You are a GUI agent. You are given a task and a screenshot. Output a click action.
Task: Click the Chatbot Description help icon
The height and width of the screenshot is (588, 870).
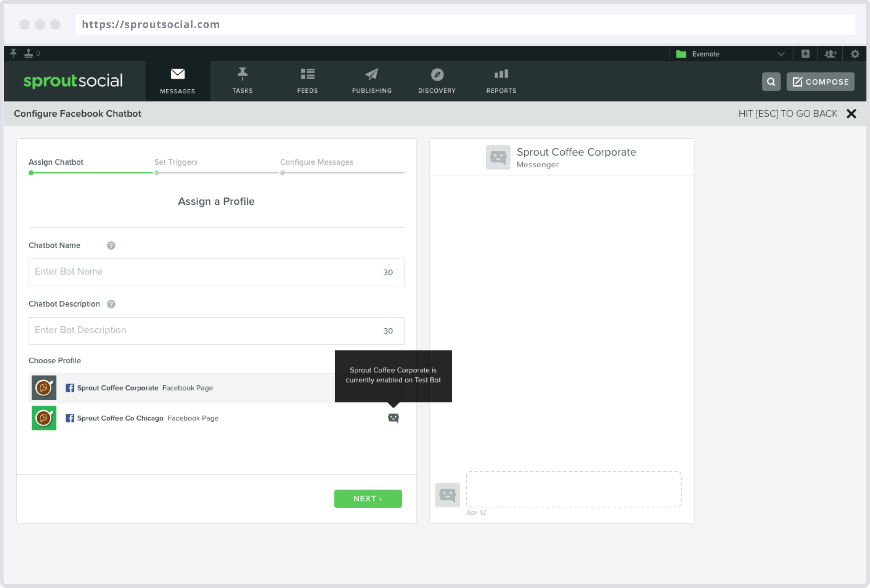click(x=111, y=304)
